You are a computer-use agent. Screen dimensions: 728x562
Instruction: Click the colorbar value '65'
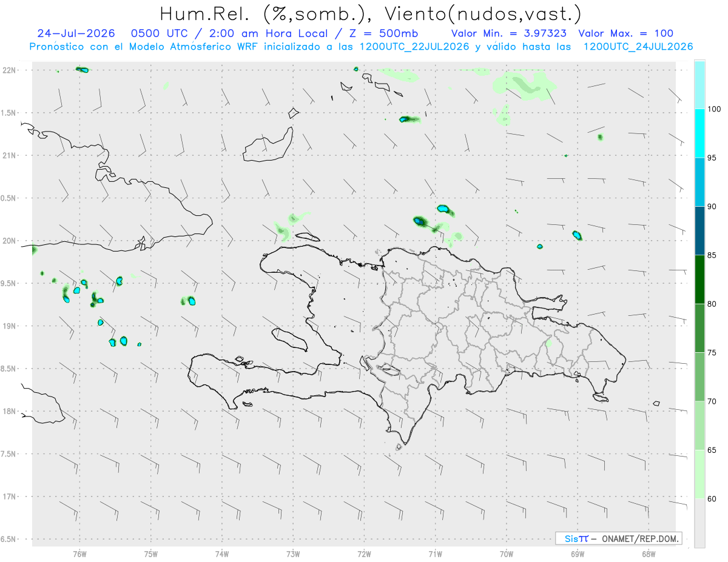click(x=712, y=450)
